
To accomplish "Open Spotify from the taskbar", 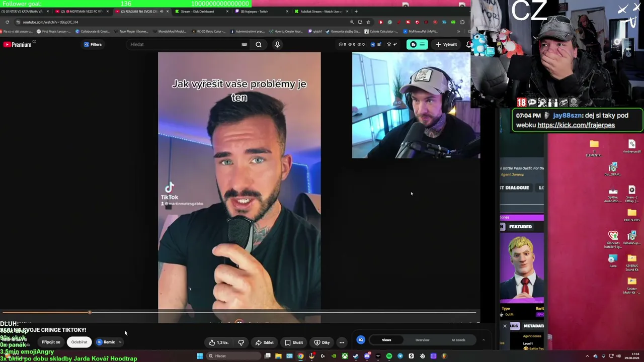I will [389, 356].
